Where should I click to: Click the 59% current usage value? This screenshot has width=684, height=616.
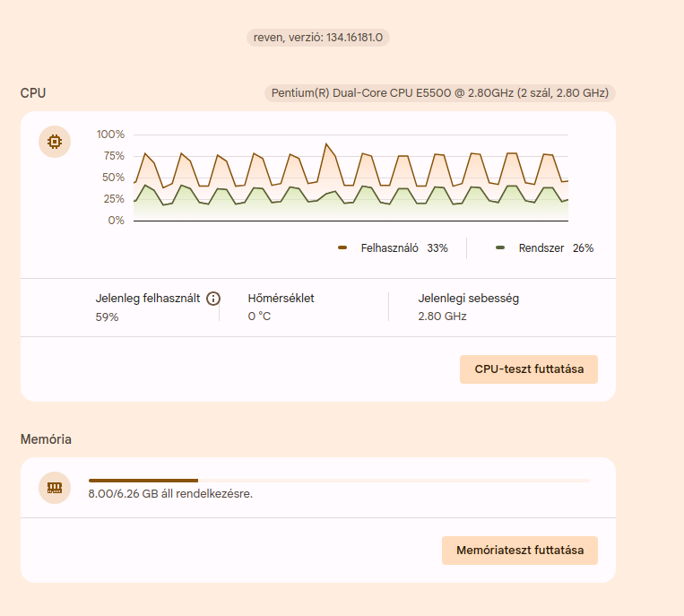107,317
